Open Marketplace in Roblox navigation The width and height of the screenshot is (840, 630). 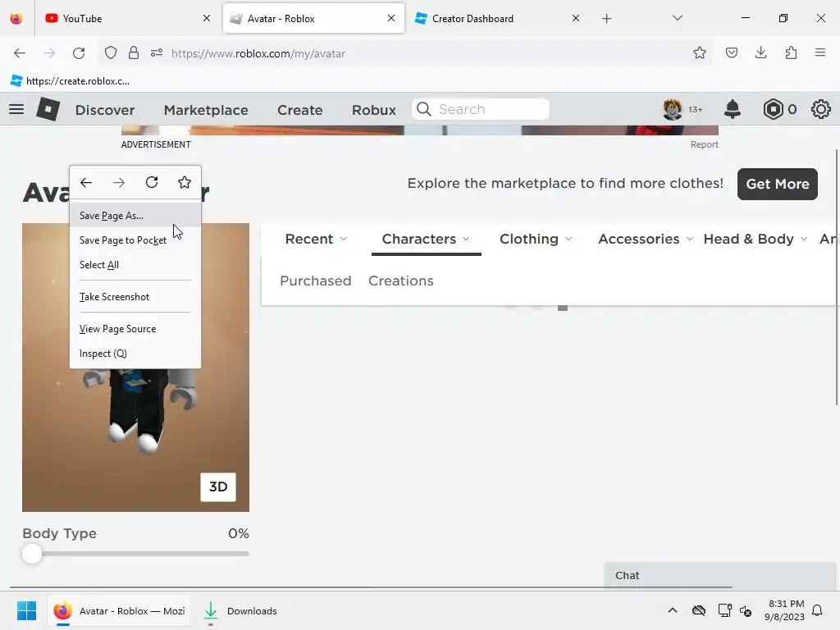tap(206, 110)
